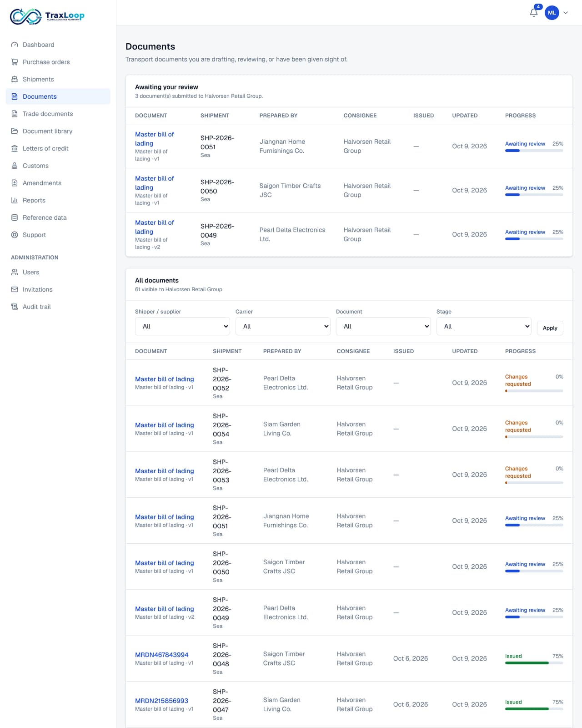The height and width of the screenshot is (728, 582).
Task: Open Master bill of lading for SHP-2026-0053
Action: [165, 471]
